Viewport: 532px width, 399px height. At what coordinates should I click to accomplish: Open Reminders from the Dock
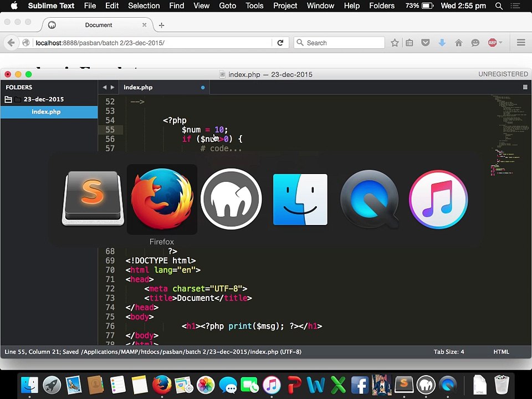coord(117,385)
